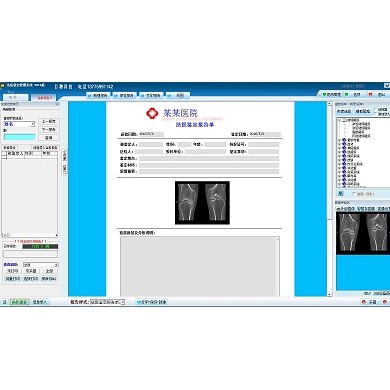
Task: Click the lower vertical side tab beside the left panel
Action: click(64, 168)
